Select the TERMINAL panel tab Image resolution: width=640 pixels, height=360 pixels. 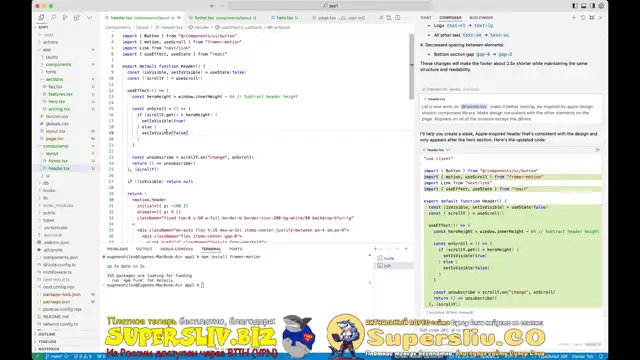tap(211, 249)
